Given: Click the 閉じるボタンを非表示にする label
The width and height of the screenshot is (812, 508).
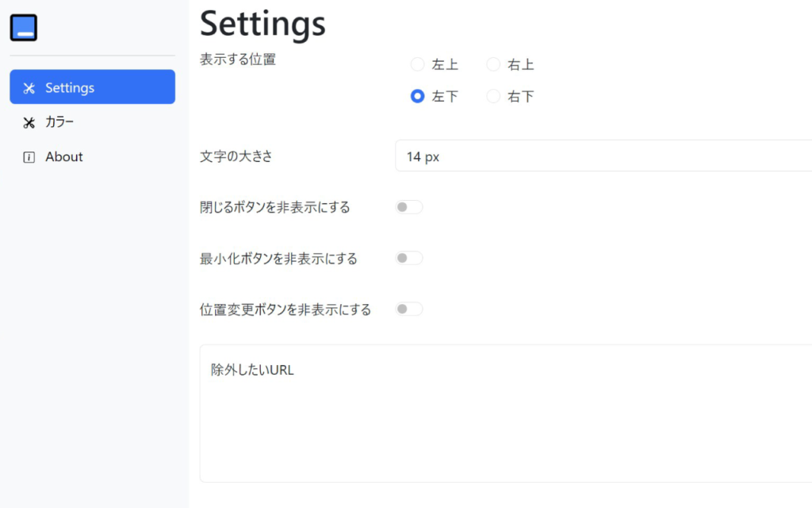Looking at the screenshot, I should pos(275,207).
